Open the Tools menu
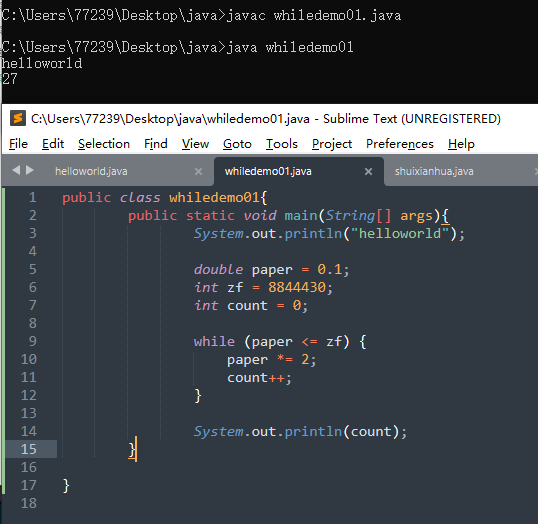538x524 pixels. (x=282, y=144)
